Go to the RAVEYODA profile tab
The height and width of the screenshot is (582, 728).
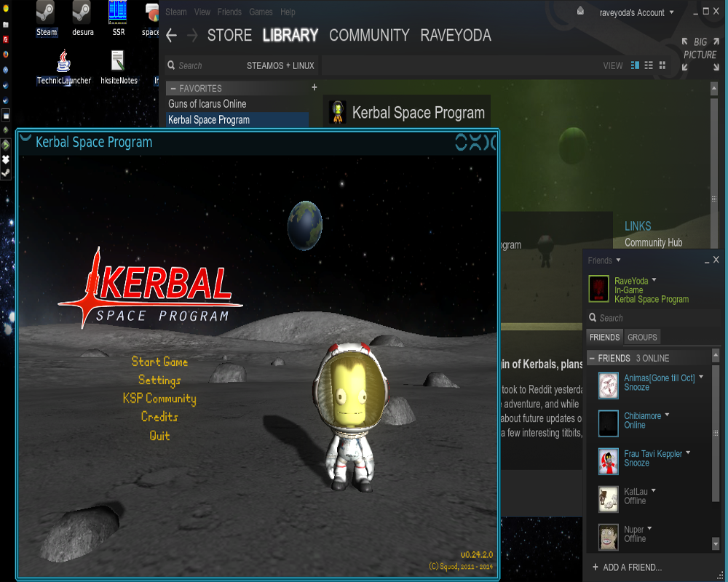click(x=456, y=35)
